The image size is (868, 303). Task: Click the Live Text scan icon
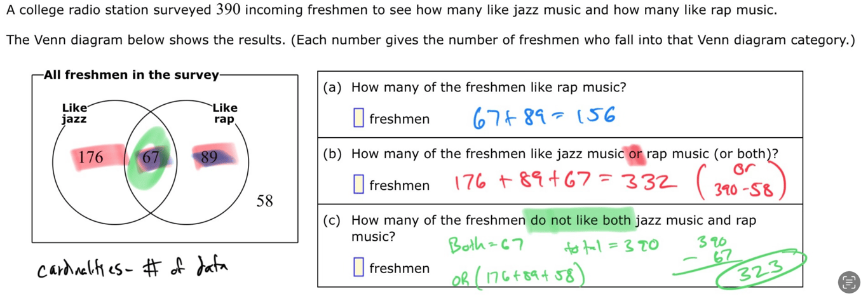pyautogui.click(x=848, y=282)
